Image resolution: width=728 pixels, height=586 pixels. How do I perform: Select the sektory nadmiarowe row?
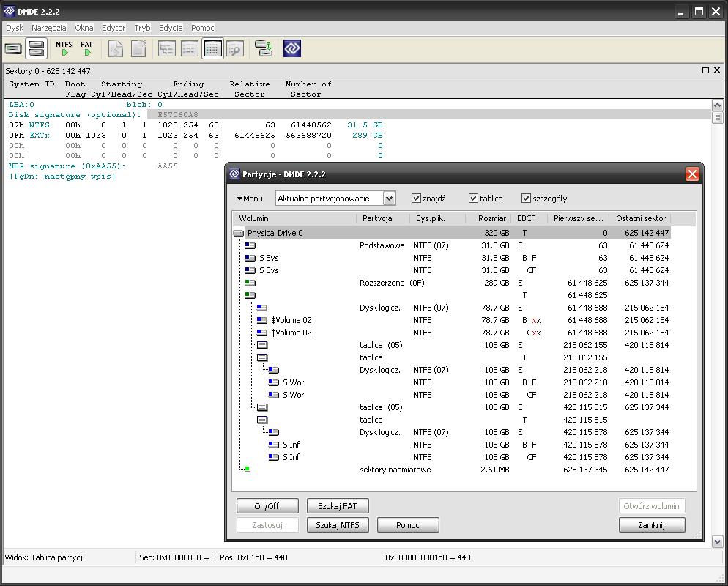451,470
